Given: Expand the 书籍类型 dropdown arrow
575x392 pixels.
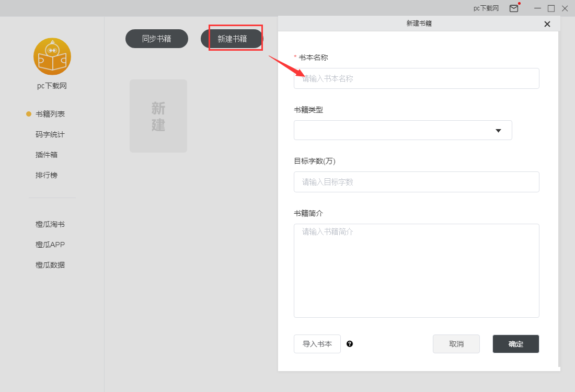Looking at the screenshot, I should click(x=498, y=131).
